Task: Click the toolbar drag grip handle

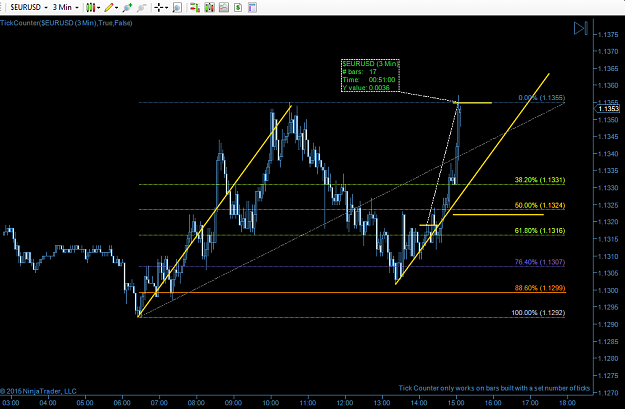Action: coord(2,7)
